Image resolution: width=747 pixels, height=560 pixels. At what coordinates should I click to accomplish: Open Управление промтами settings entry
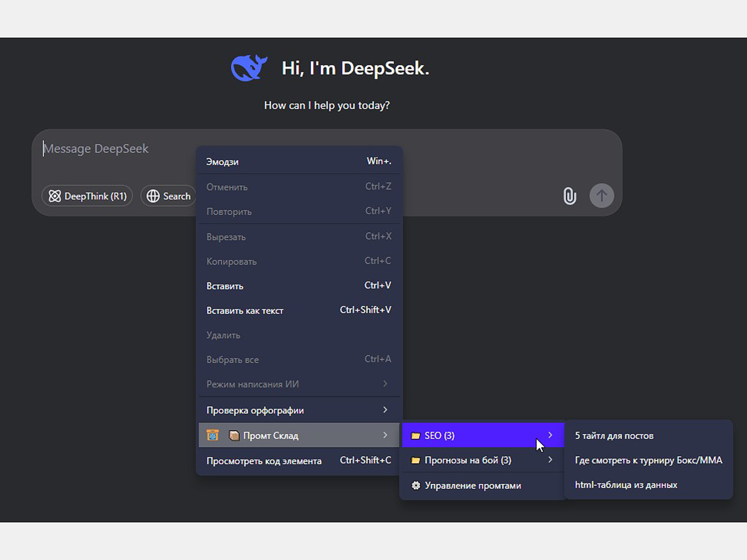pos(483,485)
